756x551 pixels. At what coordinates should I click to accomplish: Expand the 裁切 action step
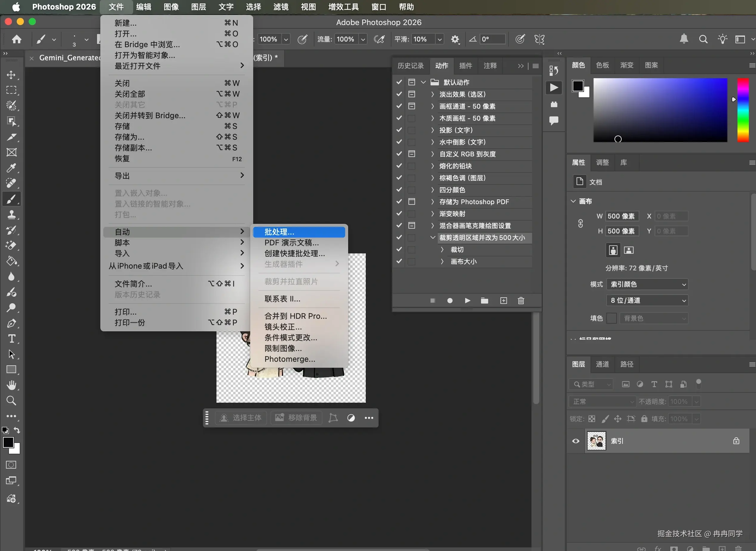click(442, 250)
